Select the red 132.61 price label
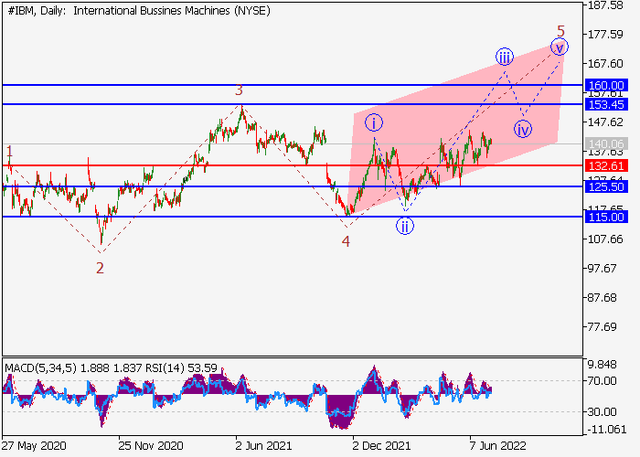 [x=606, y=166]
